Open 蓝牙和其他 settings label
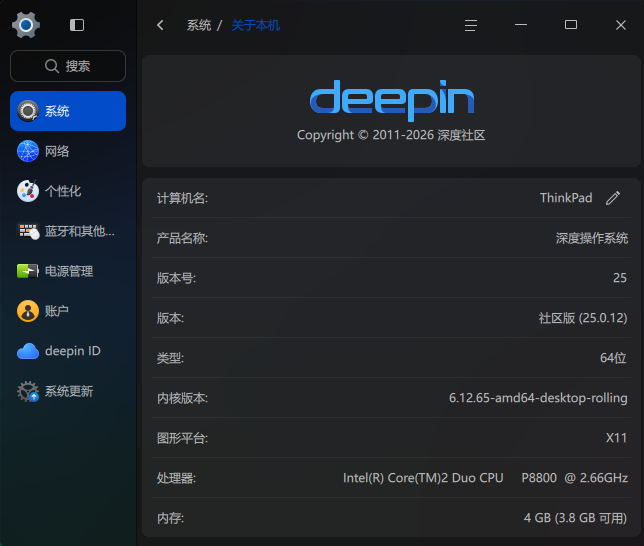This screenshot has width=644, height=546. click(x=80, y=231)
